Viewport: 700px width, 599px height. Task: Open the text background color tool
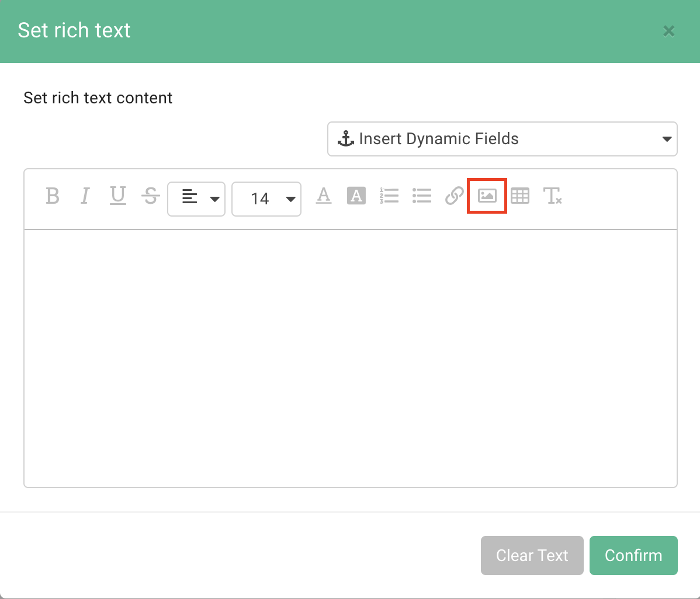coord(356,196)
